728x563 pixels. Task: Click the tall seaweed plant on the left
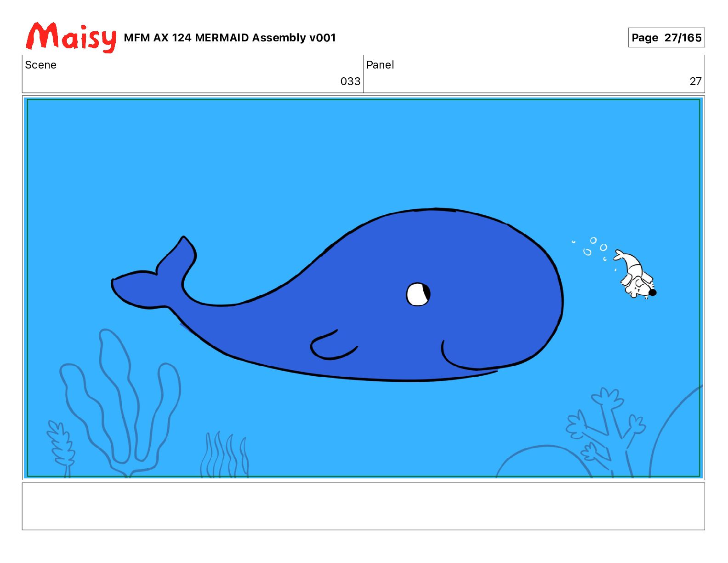pos(120,402)
